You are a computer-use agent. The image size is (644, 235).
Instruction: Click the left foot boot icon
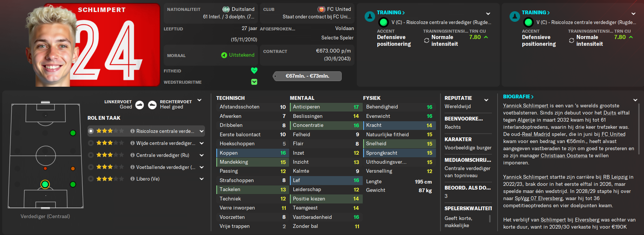140,105
